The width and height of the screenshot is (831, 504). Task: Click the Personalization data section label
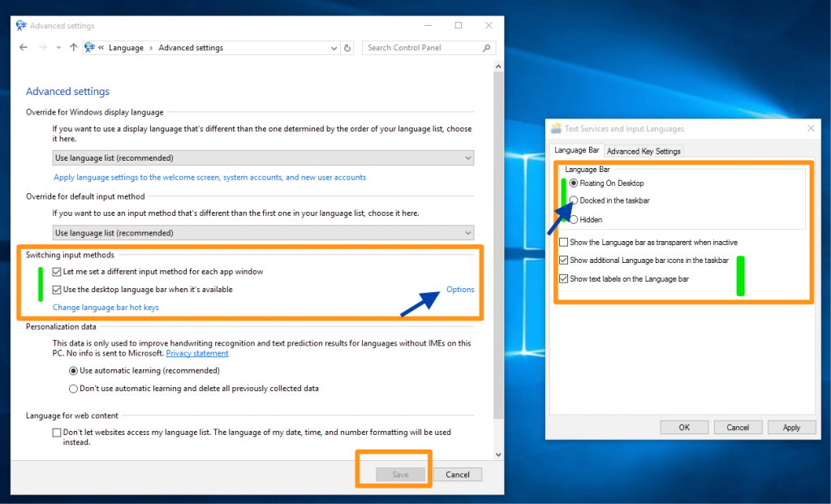(x=61, y=327)
